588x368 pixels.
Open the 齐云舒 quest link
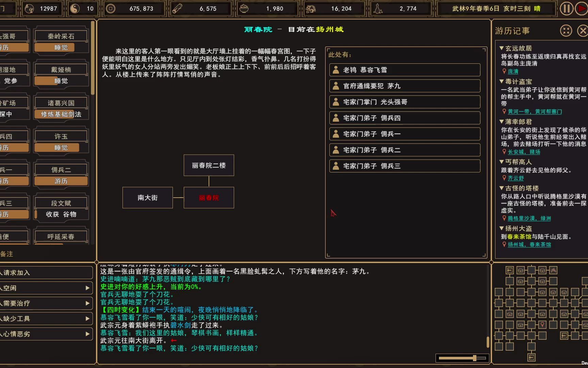pos(516,178)
